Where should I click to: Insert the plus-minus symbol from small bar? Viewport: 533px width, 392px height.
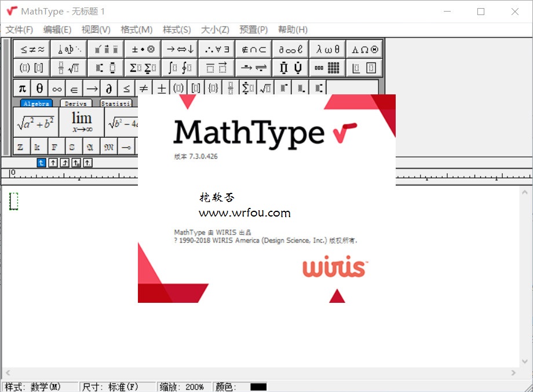(162, 89)
